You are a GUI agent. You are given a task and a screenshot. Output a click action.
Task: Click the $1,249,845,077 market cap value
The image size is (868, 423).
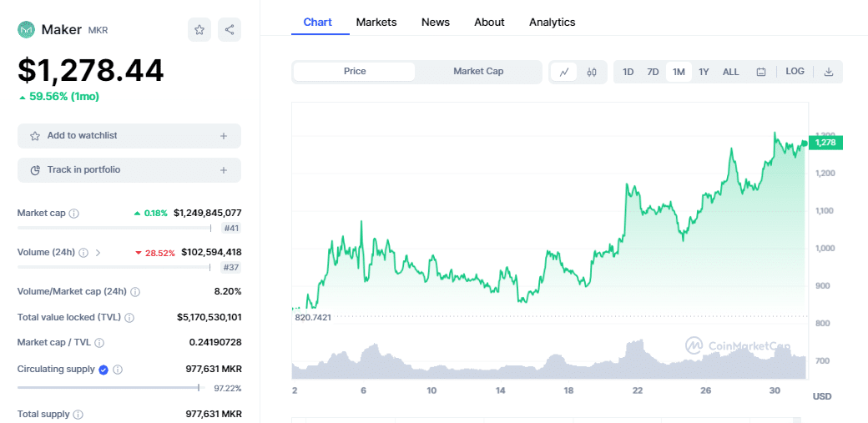pos(208,213)
